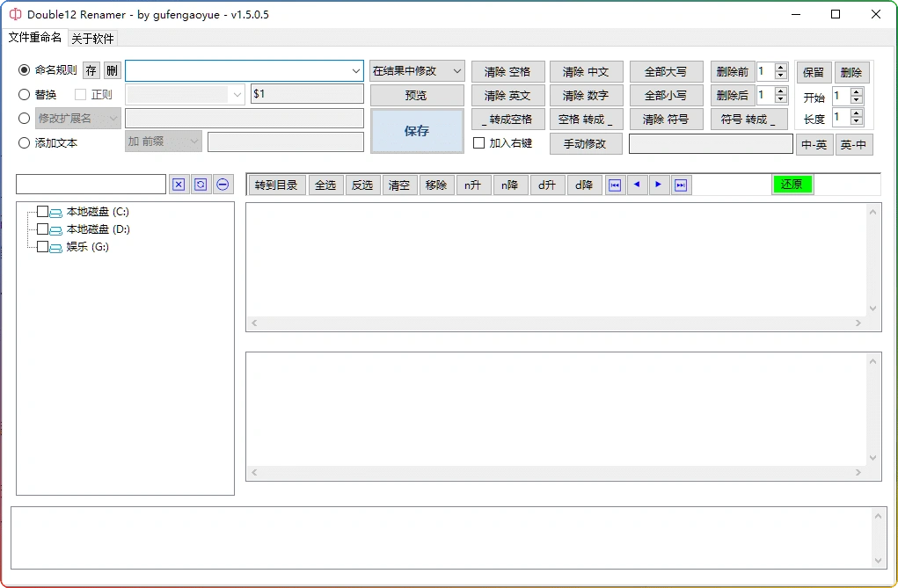The image size is (898, 588).
Task: Check the 加入右键 checkbox
Action: point(479,143)
